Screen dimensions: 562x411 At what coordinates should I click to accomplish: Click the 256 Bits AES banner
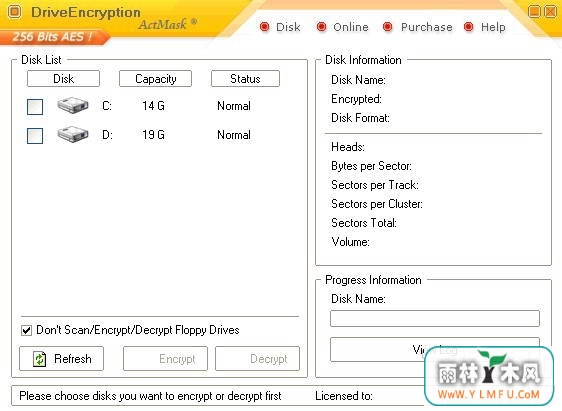54,37
